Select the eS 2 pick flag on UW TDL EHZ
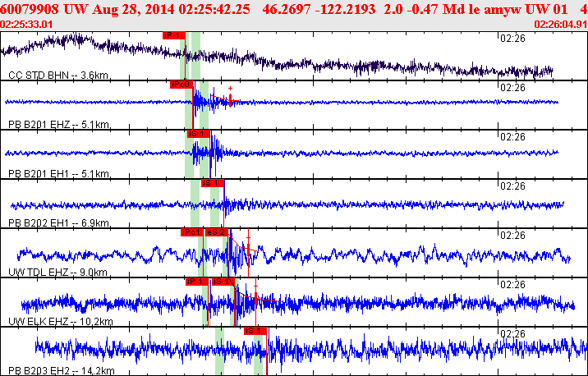Viewport: 588px width, 376px height. click(217, 232)
